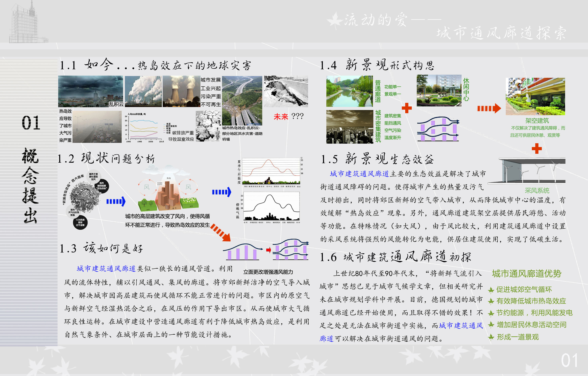Click the green 温度渐升 label
This screenshot has height=376, width=588.
(393, 137)
